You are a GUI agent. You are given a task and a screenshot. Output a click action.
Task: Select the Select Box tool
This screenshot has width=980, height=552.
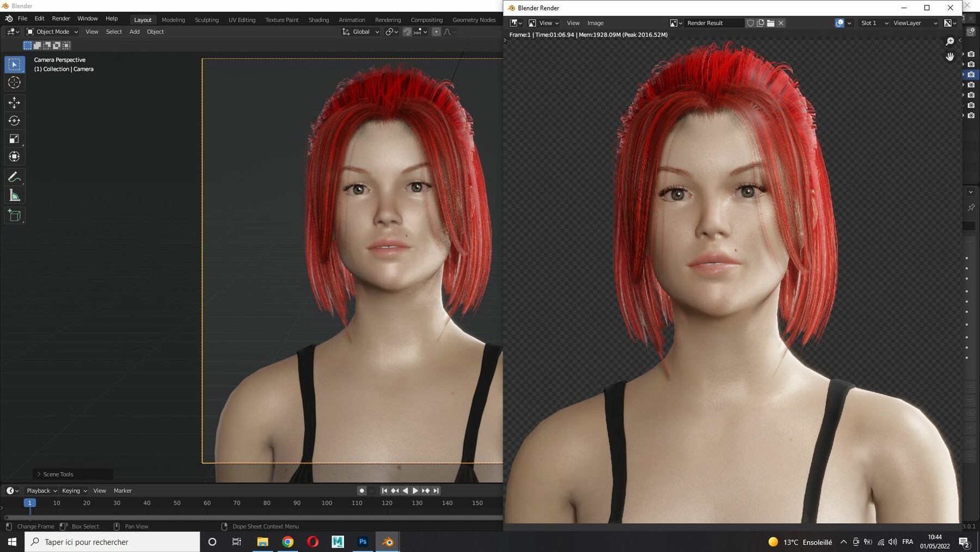[x=15, y=64]
